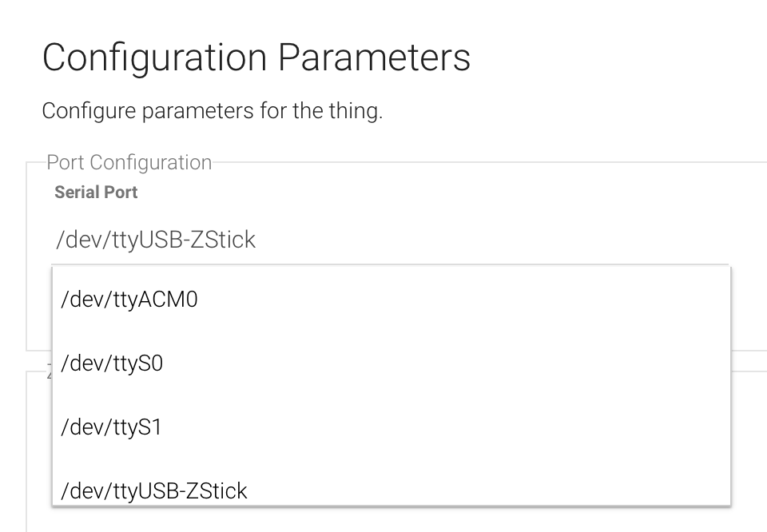Screen dimensions: 767x532
Task: Click the bold Serial Port caption
Action: (96, 193)
